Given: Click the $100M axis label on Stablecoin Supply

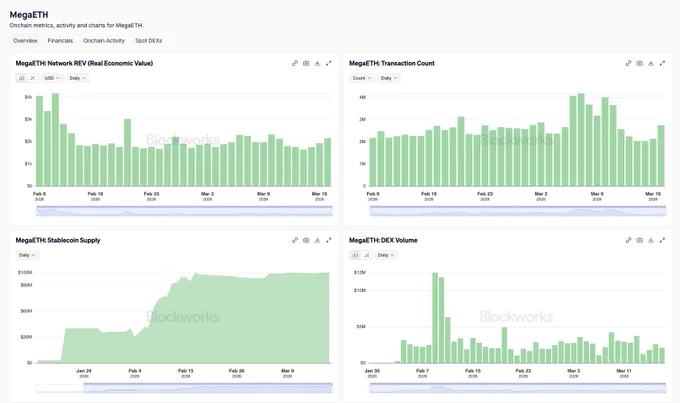Looking at the screenshot, I should click(25, 272).
